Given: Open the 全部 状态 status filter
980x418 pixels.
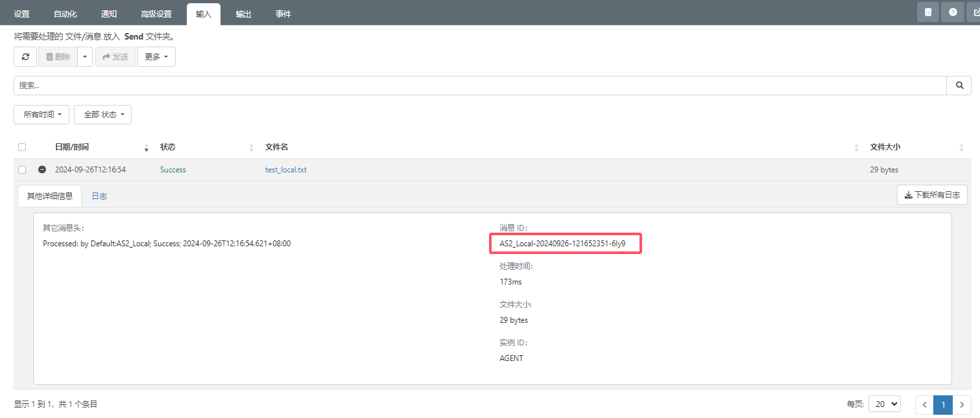Looking at the screenshot, I should coord(102,115).
